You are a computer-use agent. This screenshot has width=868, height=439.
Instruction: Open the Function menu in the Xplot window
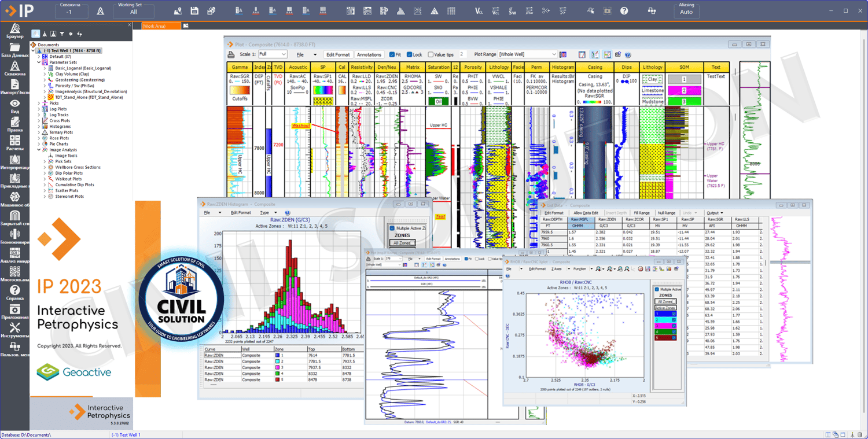click(579, 269)
